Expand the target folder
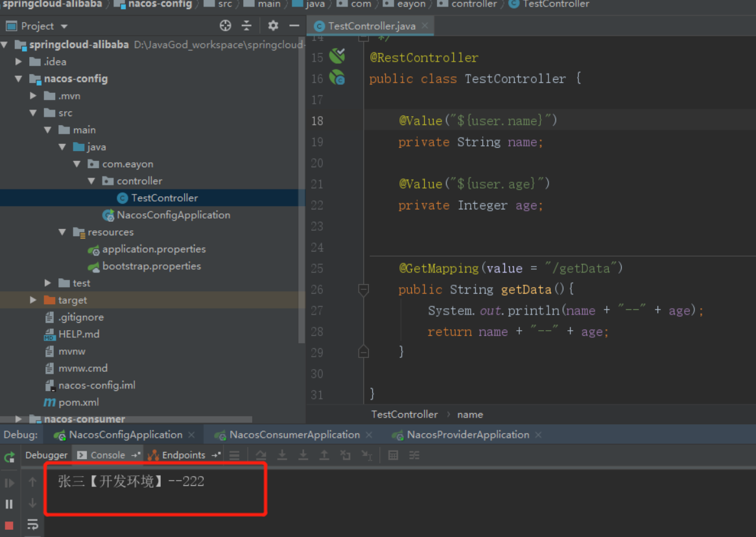 click(x=33, y=300)
